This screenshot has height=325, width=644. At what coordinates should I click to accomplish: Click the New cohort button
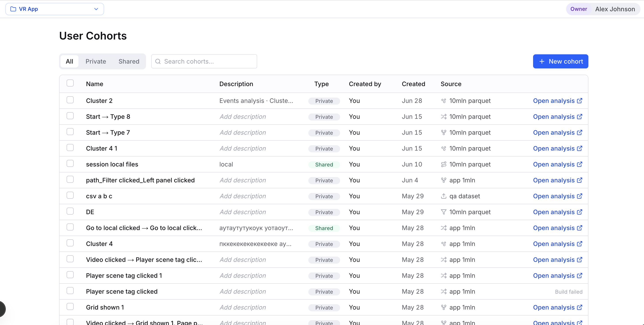click(x=560, y=62)
